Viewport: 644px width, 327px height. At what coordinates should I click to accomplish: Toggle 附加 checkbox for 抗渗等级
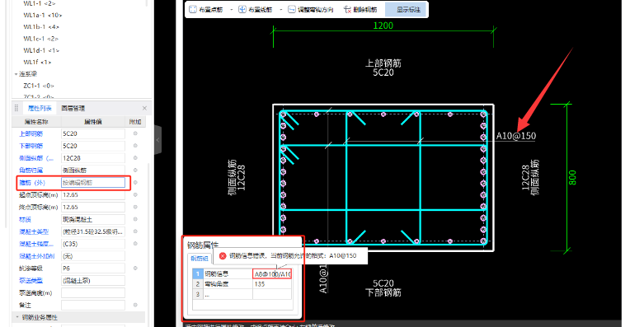[135, 269]
